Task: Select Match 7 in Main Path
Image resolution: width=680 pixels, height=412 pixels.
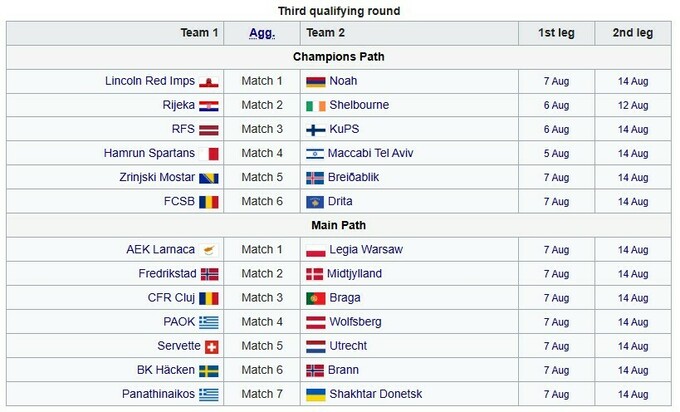Action: click(x=262, y=394)
